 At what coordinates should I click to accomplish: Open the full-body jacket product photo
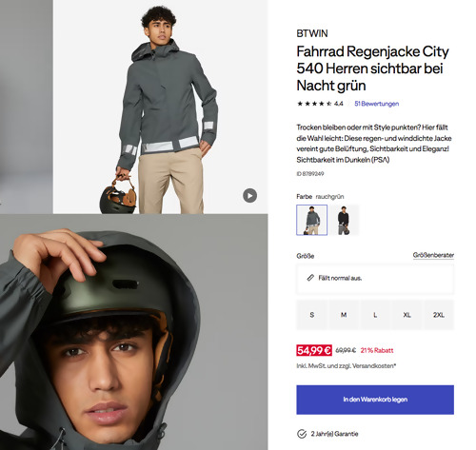point(160,107)
